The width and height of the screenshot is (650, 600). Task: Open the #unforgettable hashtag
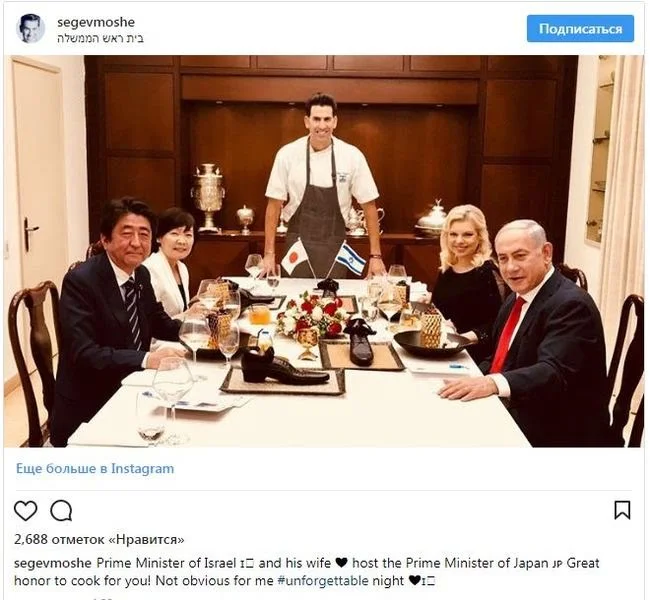pos(323,581)
